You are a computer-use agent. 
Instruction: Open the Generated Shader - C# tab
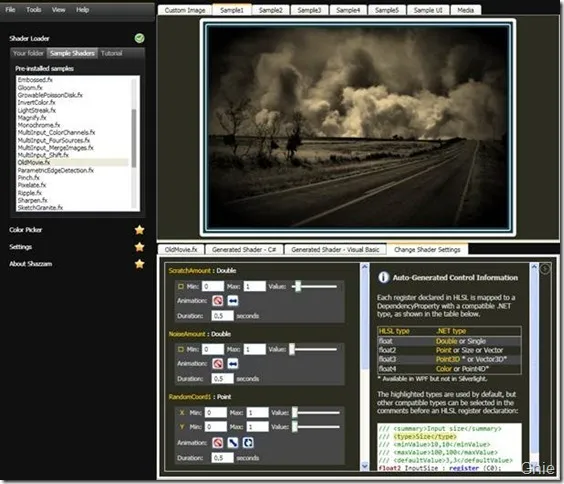pos(244,249)
